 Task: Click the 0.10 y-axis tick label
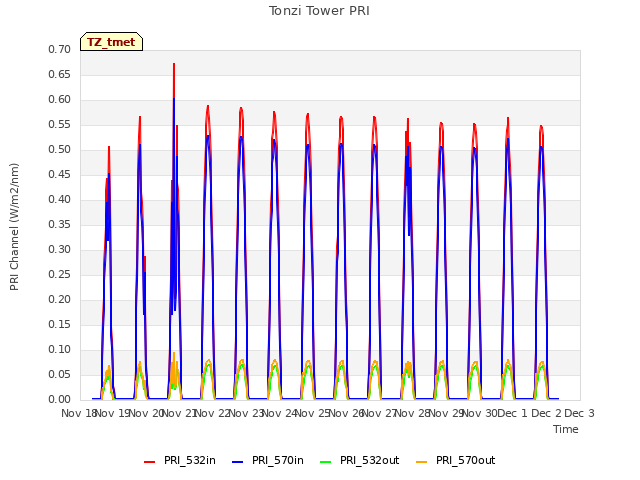tap(60, 349)
